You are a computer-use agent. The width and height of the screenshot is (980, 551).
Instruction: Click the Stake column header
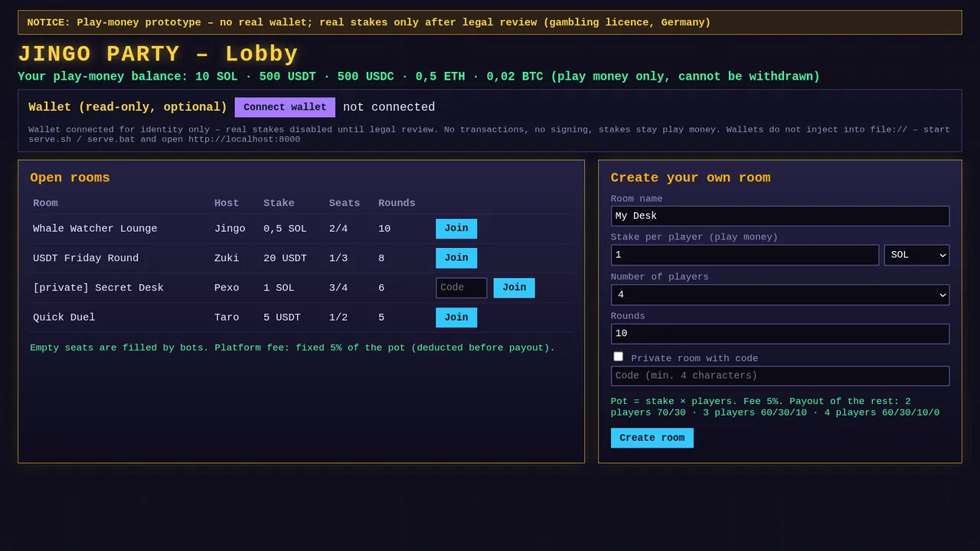[279, 203]
